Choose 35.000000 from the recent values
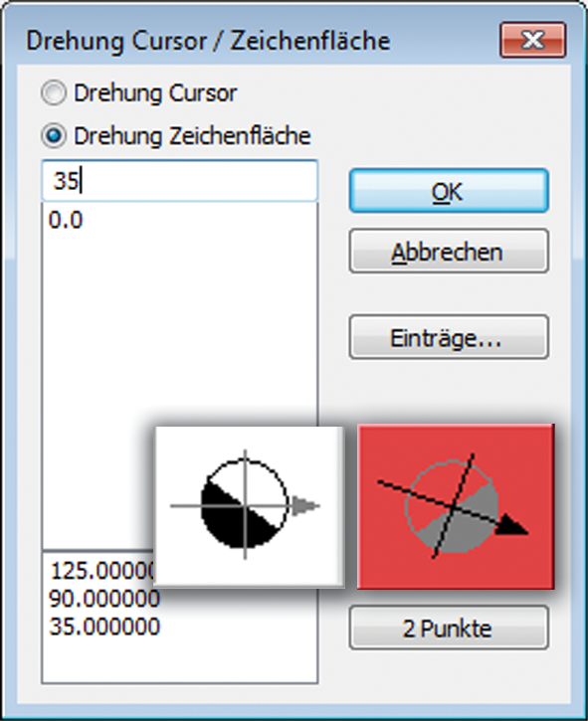The image size is (588, 721). click(x=104, y=627)
